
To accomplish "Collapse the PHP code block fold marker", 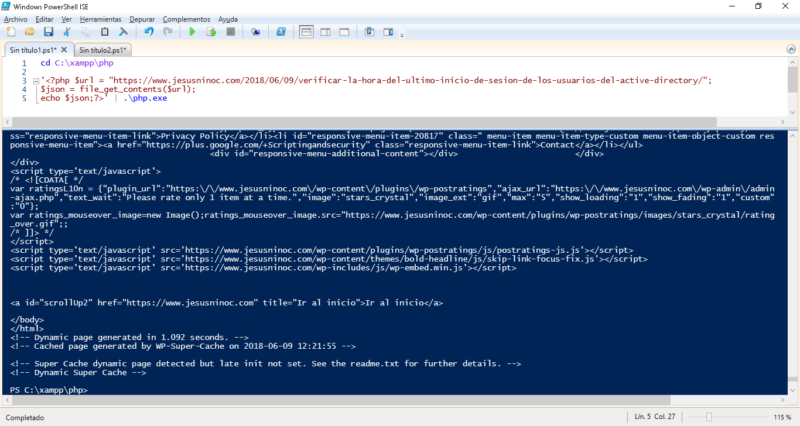I will tap(34, 79).
